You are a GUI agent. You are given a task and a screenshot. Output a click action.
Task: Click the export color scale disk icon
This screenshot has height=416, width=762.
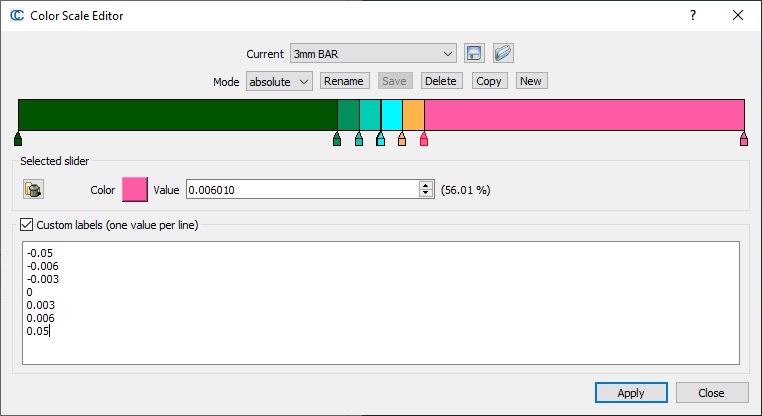474,53
